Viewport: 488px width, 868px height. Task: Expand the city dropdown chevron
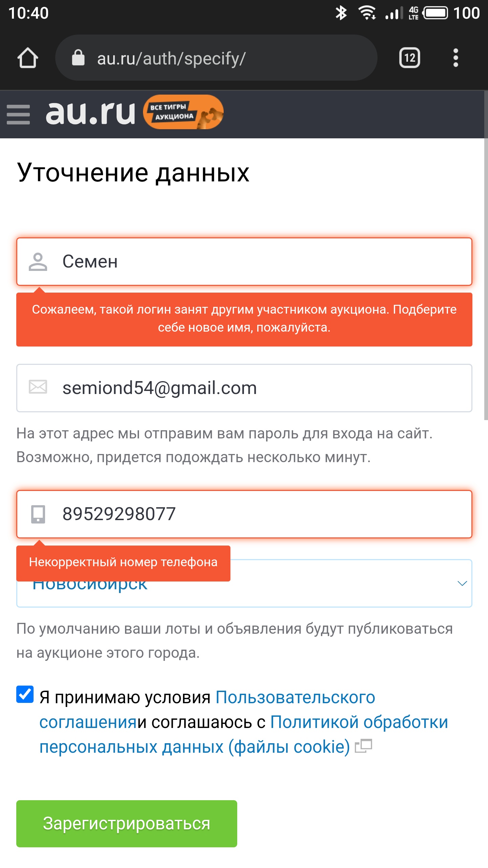[462, 584]
